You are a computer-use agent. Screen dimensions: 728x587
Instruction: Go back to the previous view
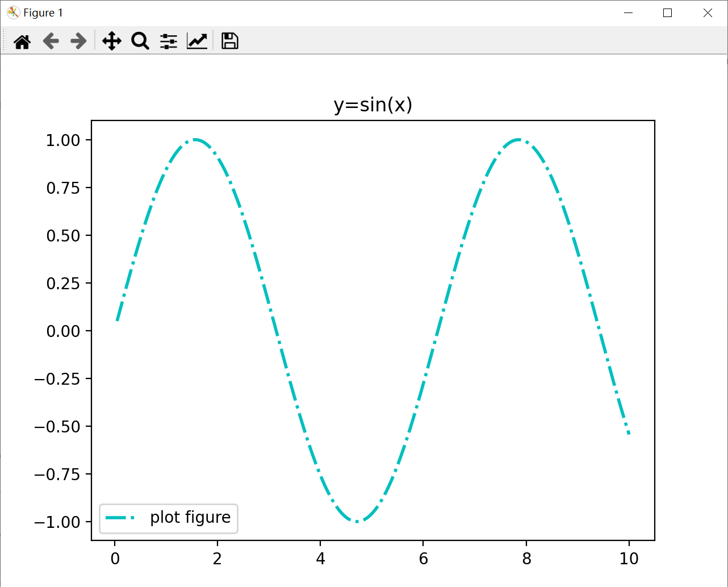(x=51, y=41)
